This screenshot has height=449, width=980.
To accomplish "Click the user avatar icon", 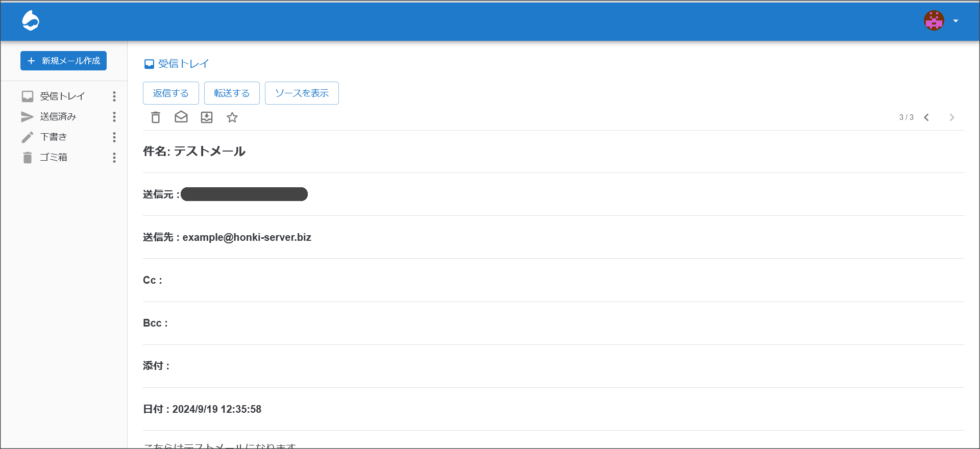I will (934, 20).
